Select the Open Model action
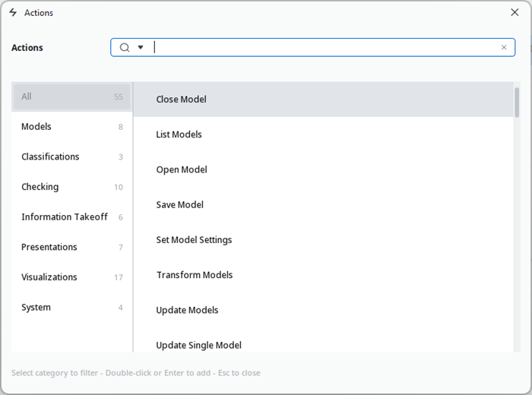532x395 pixels. coord(323,169)
